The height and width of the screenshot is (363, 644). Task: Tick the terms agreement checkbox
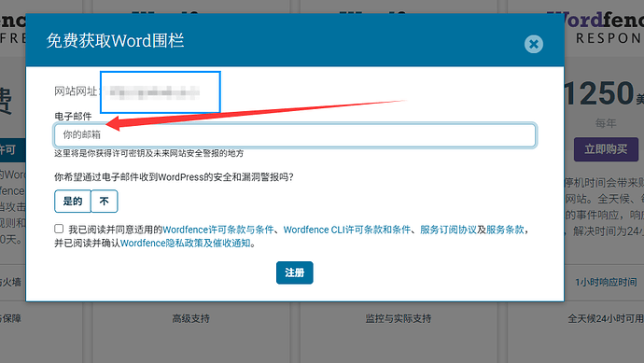coord(59,229)
